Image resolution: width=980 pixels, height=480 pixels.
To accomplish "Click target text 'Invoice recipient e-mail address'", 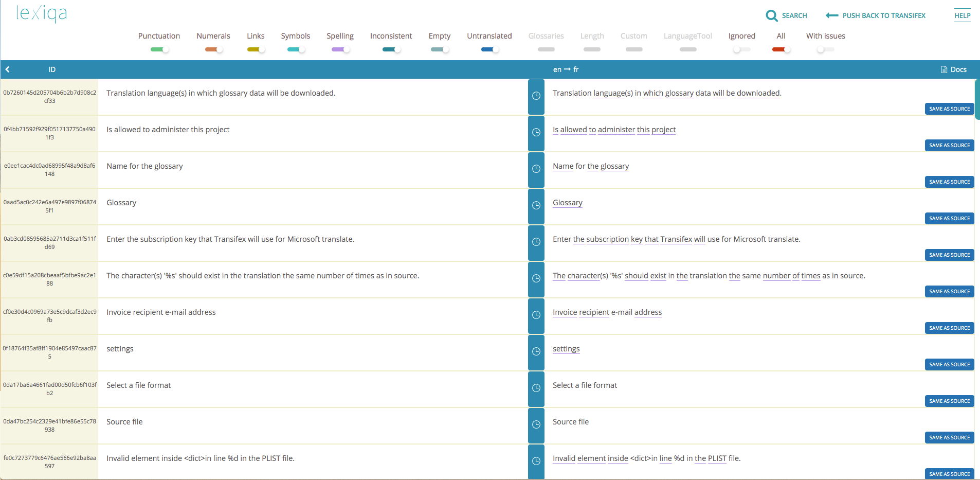I will [x=607, y=312].
